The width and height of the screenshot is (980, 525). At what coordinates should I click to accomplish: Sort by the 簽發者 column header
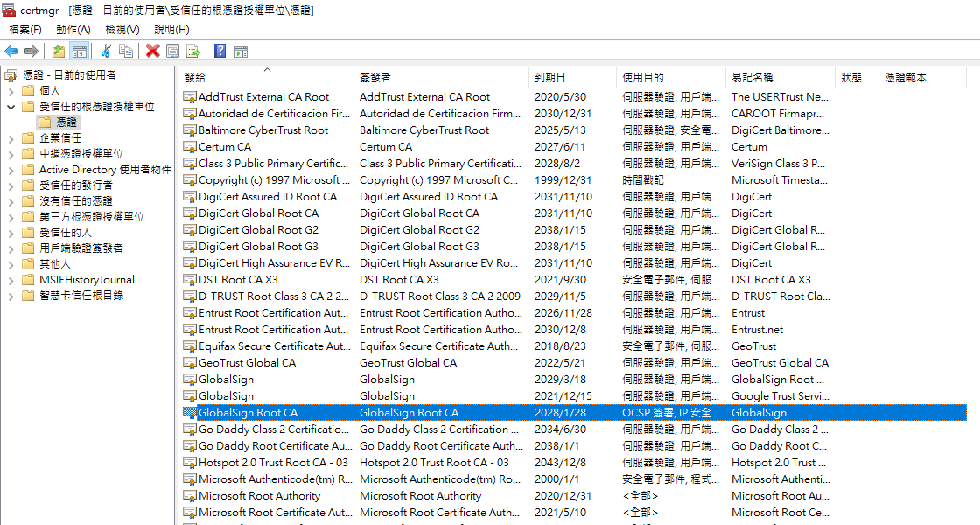(376, 77)
